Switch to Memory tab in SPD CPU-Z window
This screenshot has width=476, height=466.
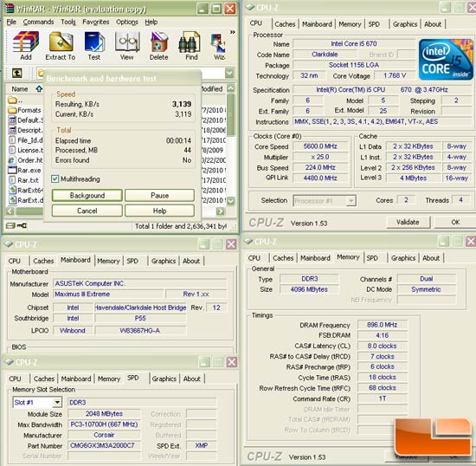(x=109, y=379)
